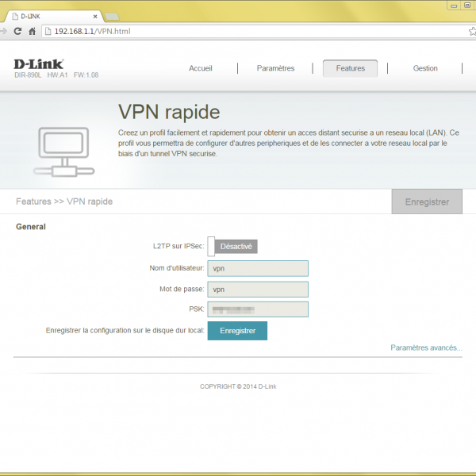Click the browser home icon

[x=32, y=32]
